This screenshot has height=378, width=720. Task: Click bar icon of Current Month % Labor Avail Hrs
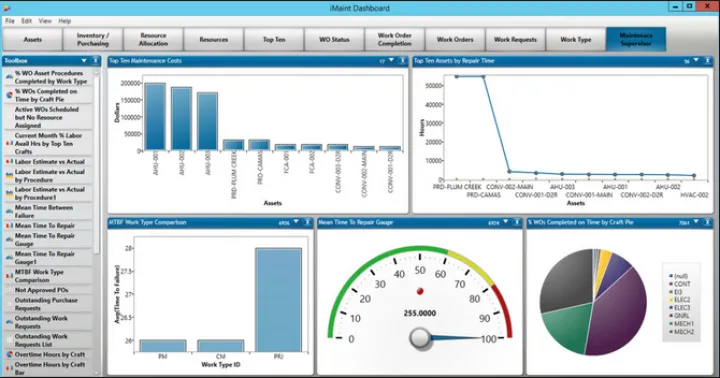(x=9, y=143)
